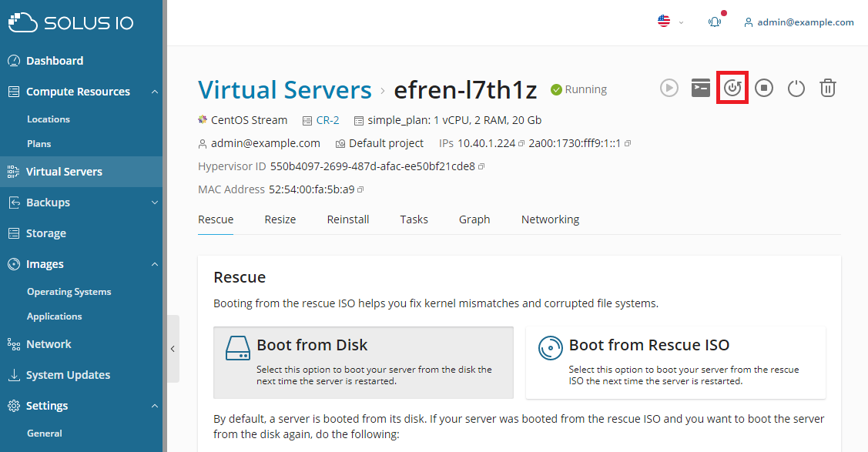Select the Boot from Rescue ISO option
The image size is (868, 452).
point(675,363)
